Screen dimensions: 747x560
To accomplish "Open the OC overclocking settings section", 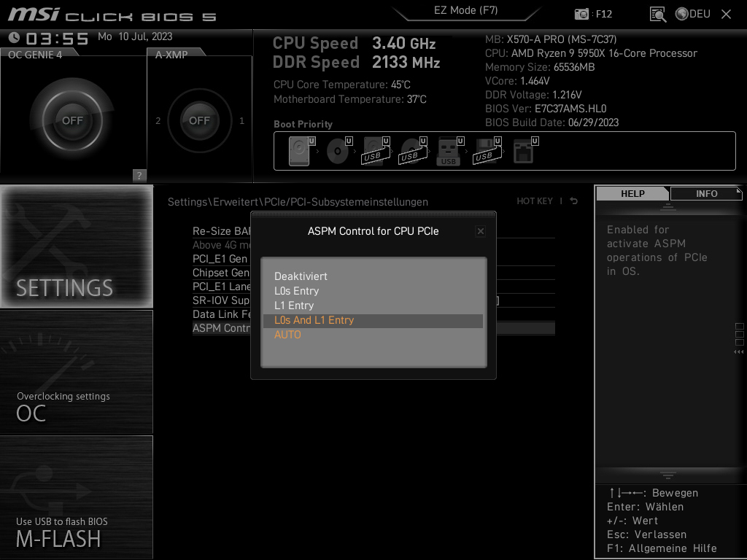I will tap(76, 372).
